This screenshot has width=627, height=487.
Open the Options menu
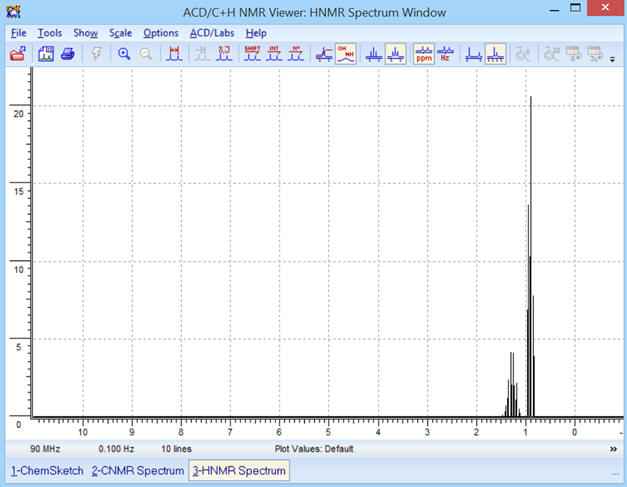pos(161,33)
